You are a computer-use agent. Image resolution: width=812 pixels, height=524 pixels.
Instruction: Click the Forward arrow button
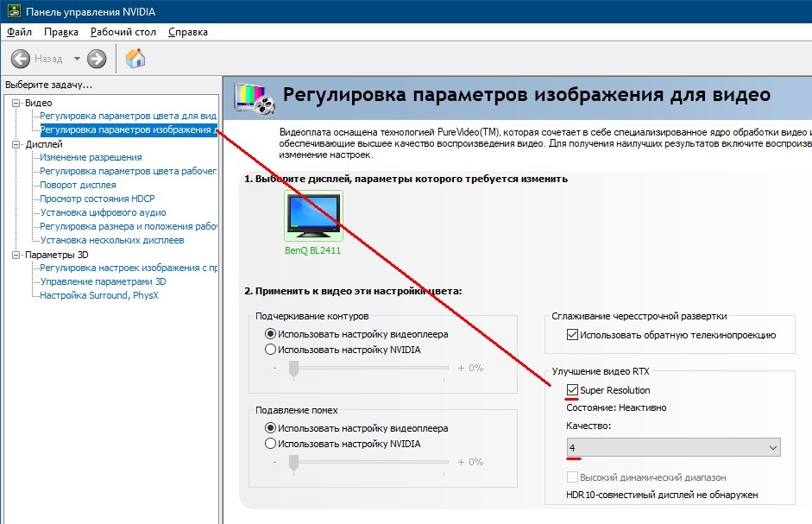point(97,59)
